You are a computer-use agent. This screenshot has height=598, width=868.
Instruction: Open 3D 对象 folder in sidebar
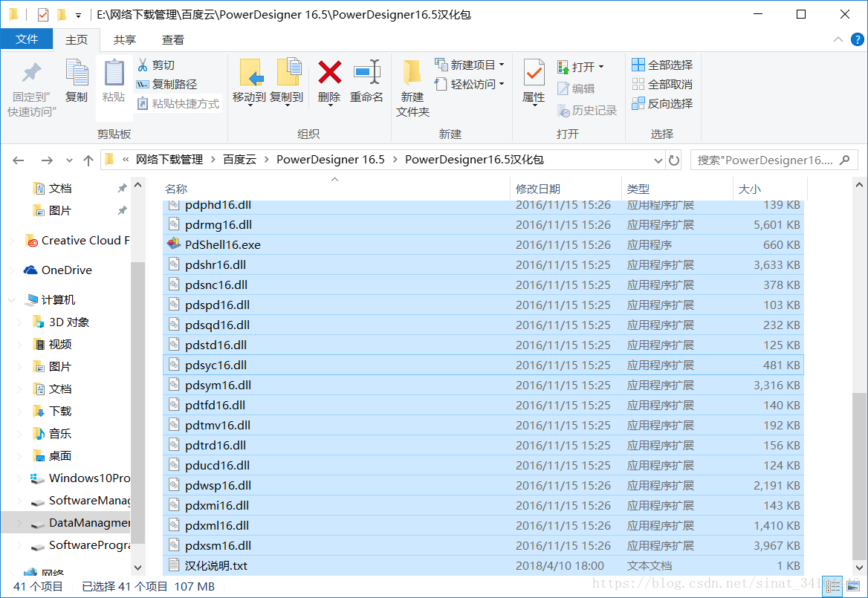click(x=61, y=322)
